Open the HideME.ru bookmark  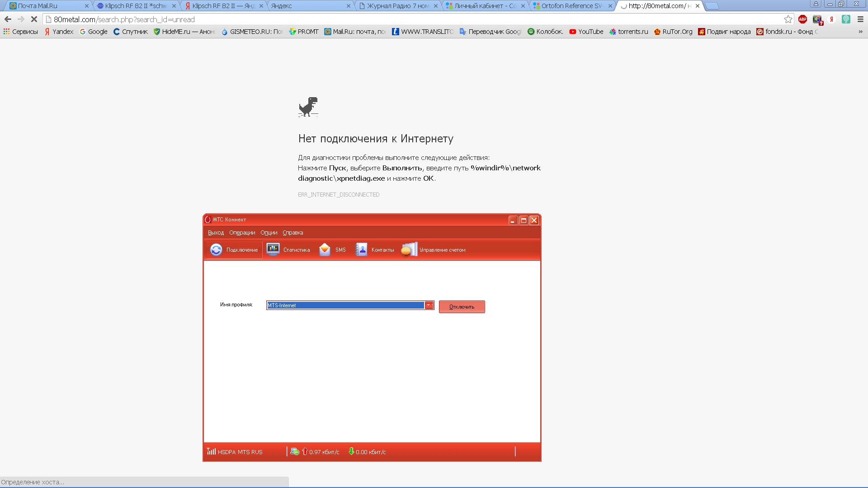tap(184, 32)
